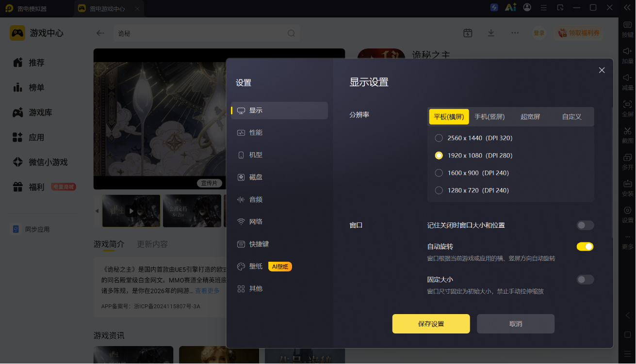The image size is (636, 364).
Task: Switch to 手机(竖屏) resolution tab
Action: tap(489, 117)
